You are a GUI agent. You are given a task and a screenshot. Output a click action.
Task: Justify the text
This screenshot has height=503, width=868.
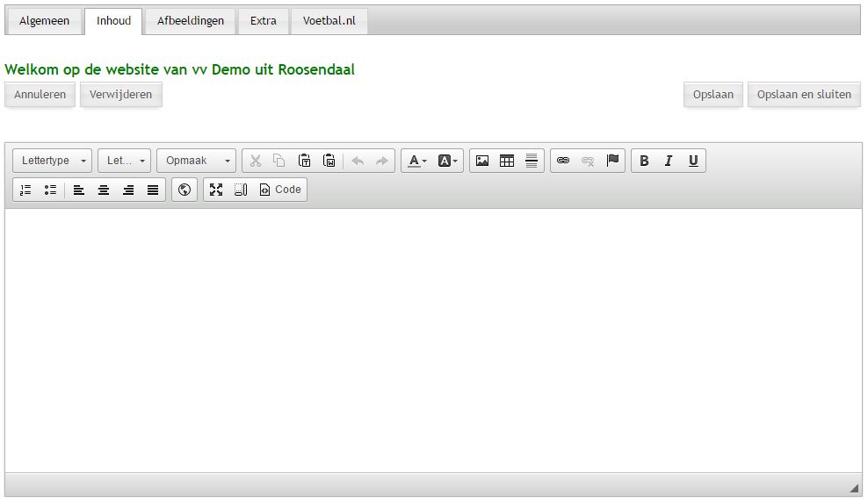point(153,190)
